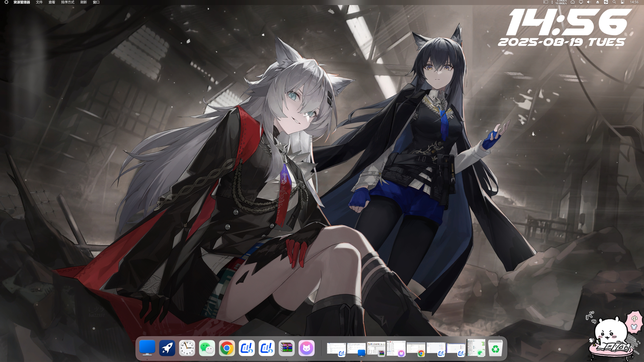Open the 资源管理器 menu
The image size is (644, 362).
pyautogui.click(x=22, y=2)
